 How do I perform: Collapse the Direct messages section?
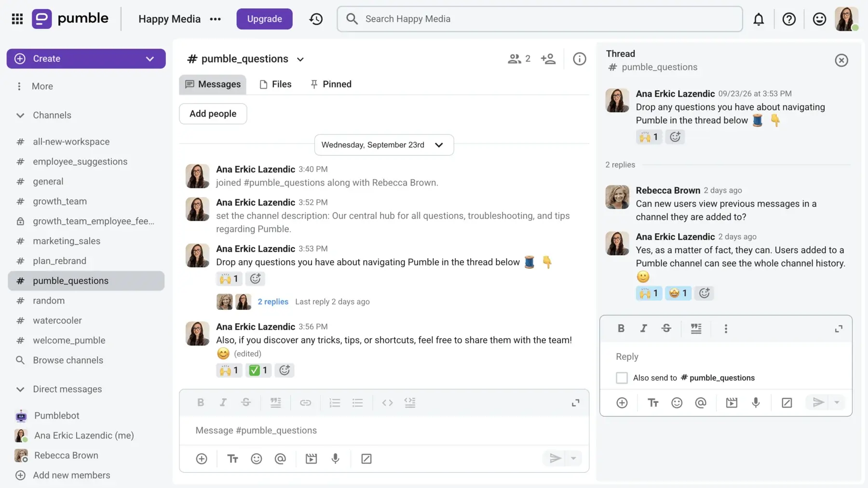(20, 389)
